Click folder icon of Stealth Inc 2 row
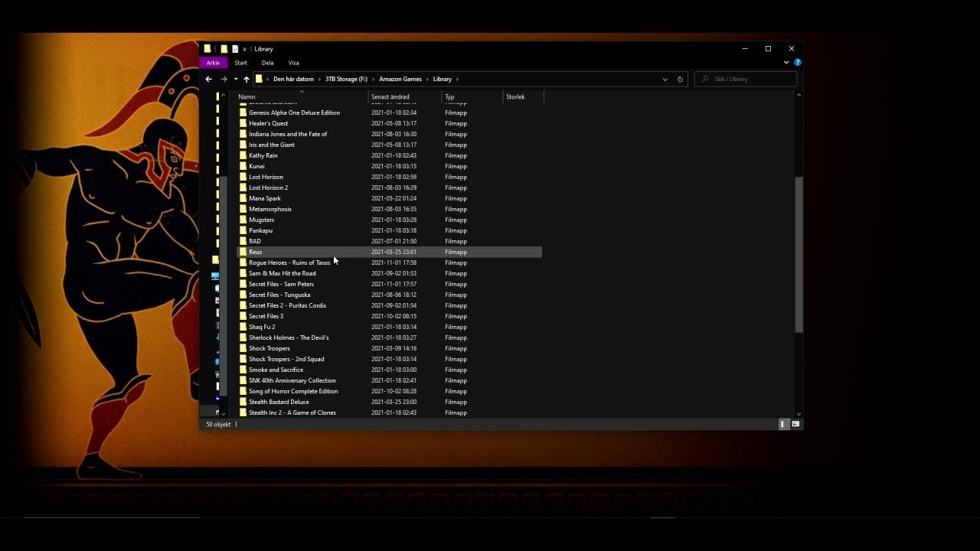 [x=243, y=412]
